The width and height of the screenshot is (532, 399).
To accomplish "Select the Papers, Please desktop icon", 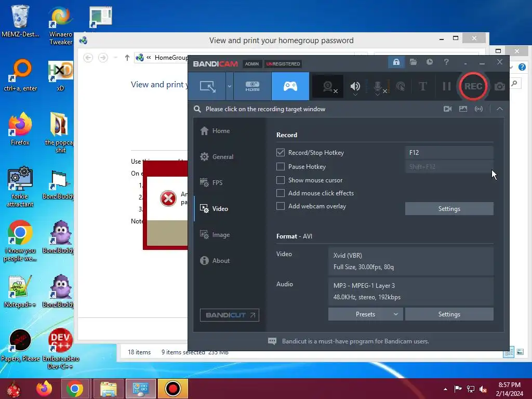I will click(20, 345).
